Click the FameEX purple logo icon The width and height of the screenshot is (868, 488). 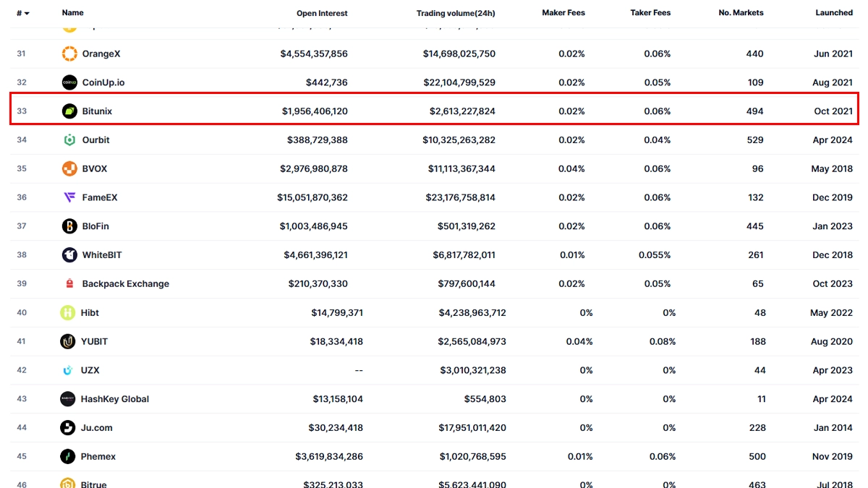click(69, 197)
